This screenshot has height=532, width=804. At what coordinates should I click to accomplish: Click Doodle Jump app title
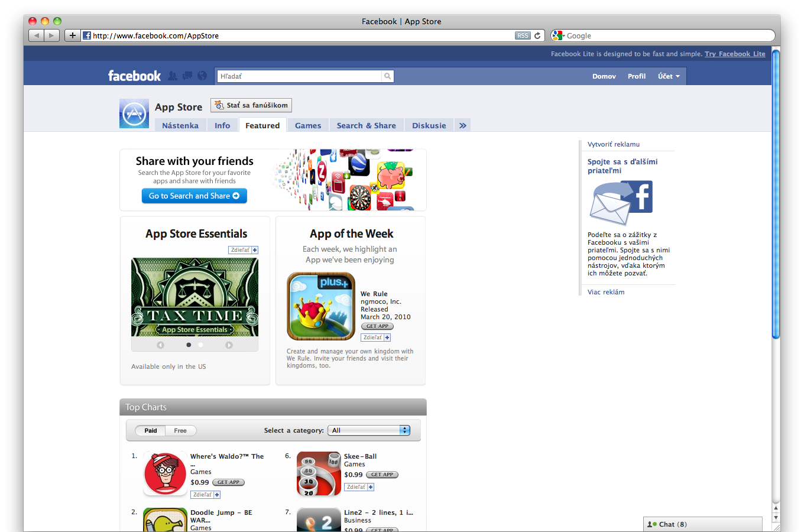click(221, 516)
